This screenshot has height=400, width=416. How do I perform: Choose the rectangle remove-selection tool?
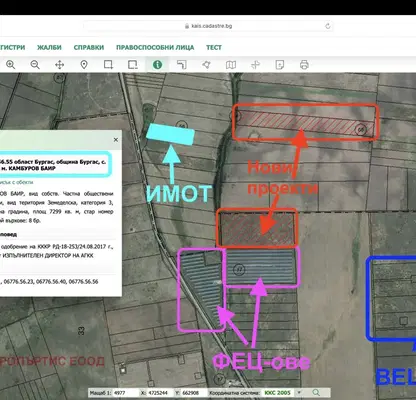pos(133,65)
